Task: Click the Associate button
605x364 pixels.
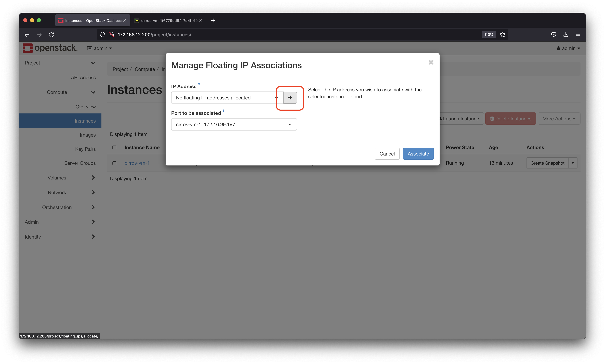Action: 418,154
